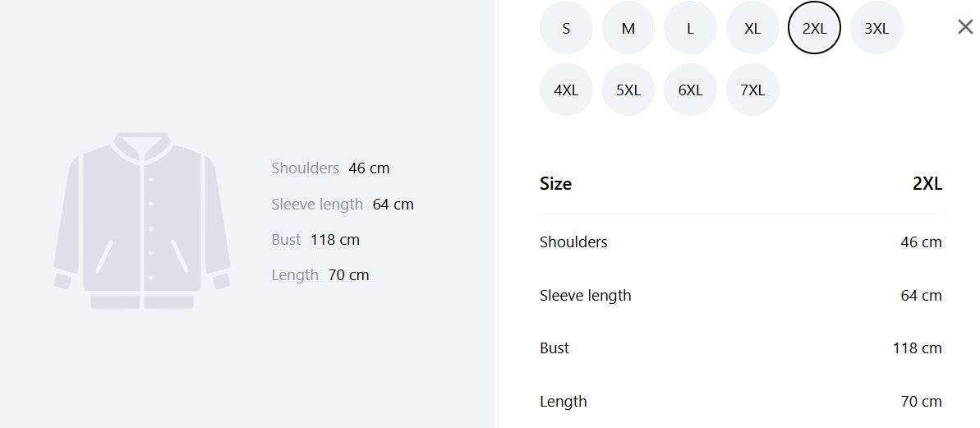Select size S

(x=566, y=28)
